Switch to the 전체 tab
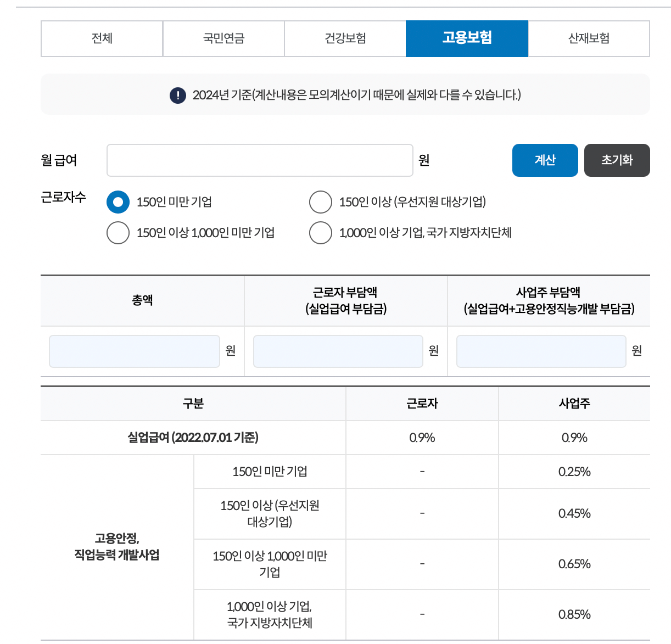671x644 pixels. (101, 38)
